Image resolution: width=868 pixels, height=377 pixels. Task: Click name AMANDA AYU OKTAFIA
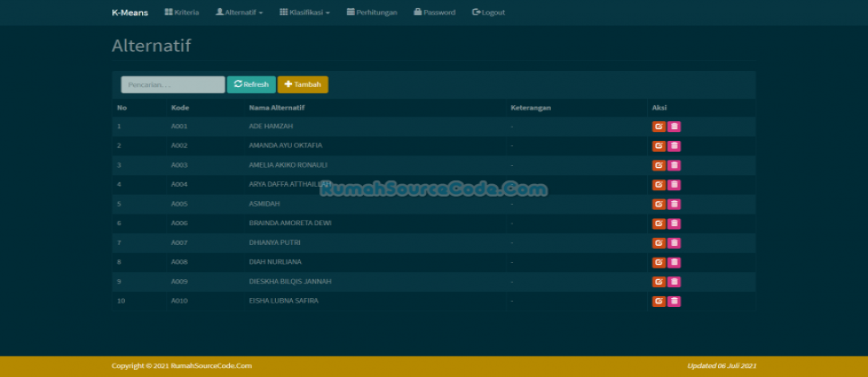(286, 146)
